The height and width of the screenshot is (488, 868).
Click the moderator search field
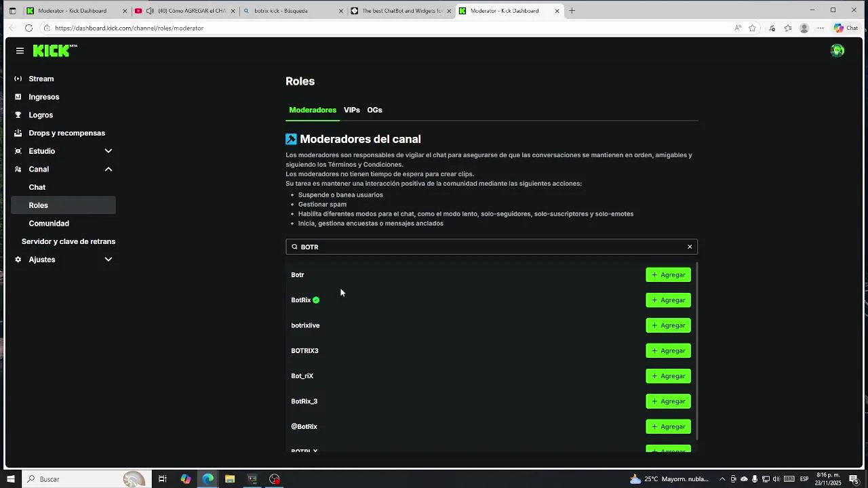coord(491,247)
